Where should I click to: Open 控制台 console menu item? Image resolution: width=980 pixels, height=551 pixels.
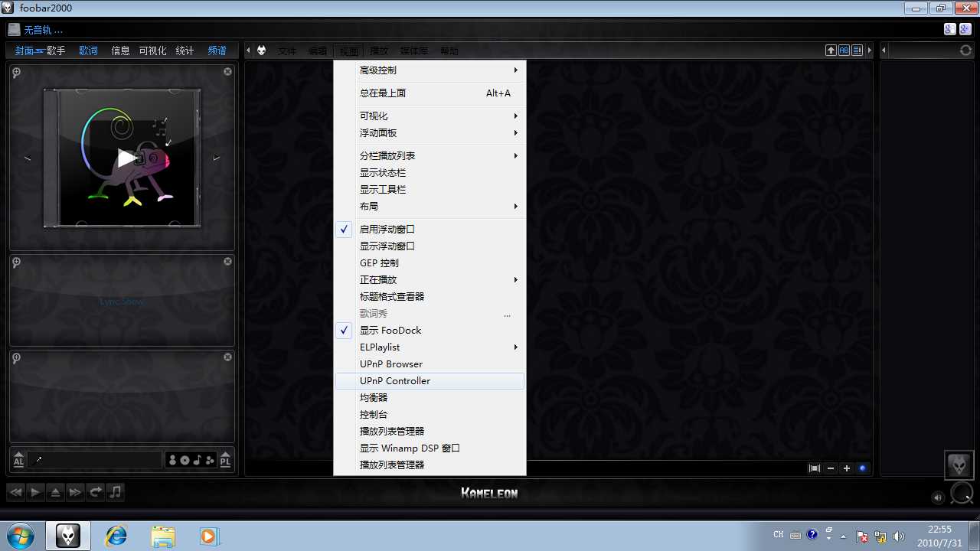(430, 414)
